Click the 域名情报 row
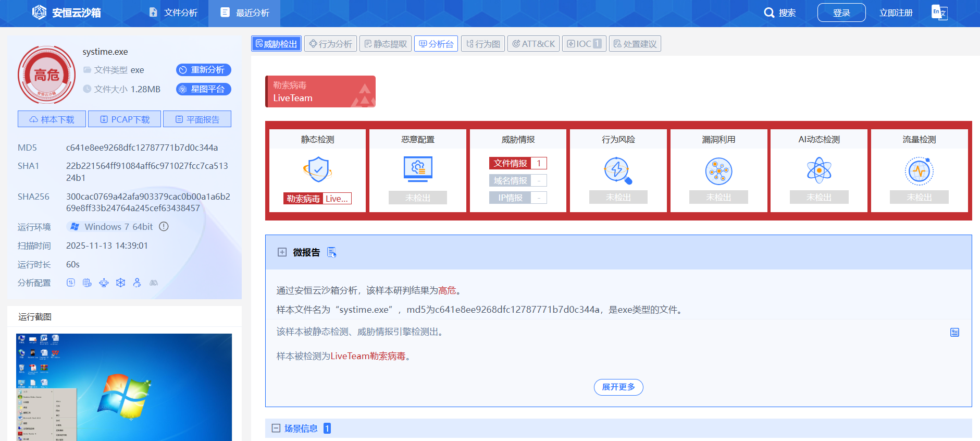 (x=518, y=180)
